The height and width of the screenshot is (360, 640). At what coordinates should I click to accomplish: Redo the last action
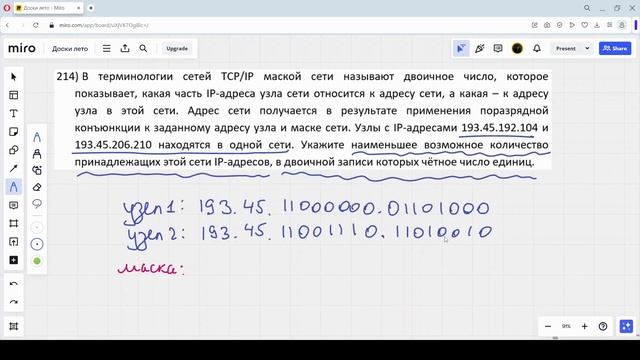[x=13, y=302]
